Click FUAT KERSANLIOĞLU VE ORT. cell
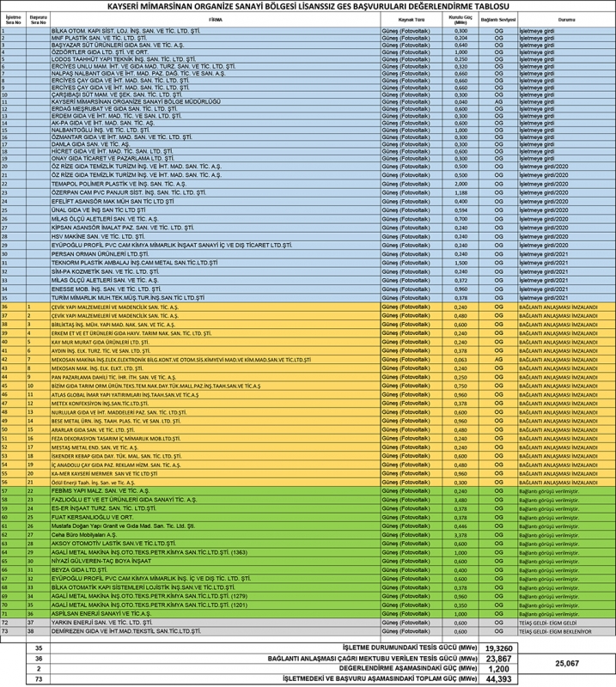Viewport: 616px width, 687px height. click(x=216, y=518)
